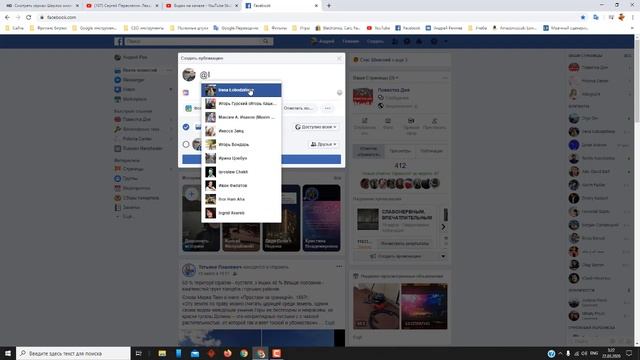
Task: Click the Facebook logo in top bar
Action: point(118,42)
